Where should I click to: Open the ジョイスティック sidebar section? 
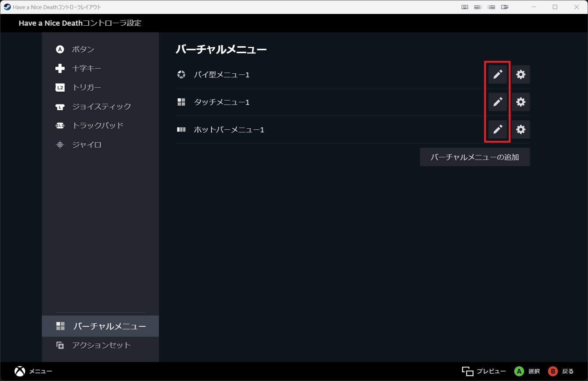[x=100, y=106]
